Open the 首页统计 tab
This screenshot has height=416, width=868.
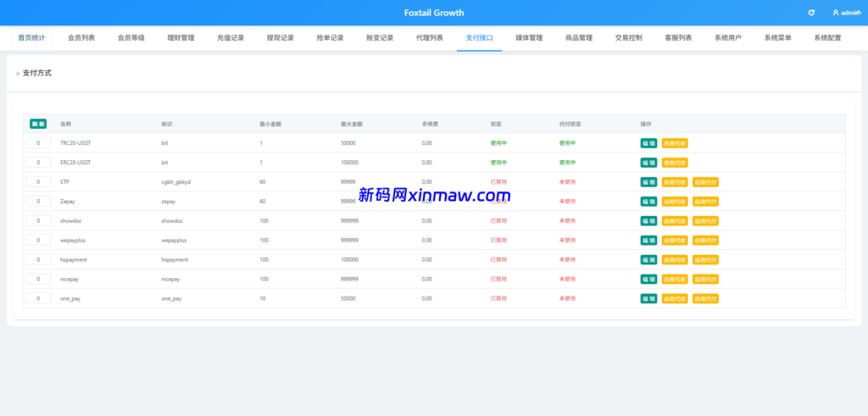click(x=31, y=38)
